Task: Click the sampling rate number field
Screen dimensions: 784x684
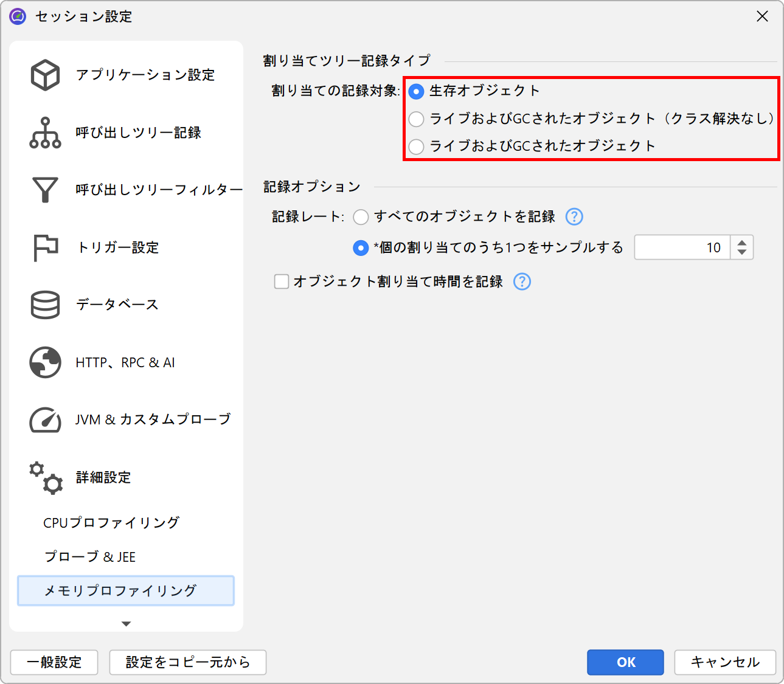Action: coord(682,247)
